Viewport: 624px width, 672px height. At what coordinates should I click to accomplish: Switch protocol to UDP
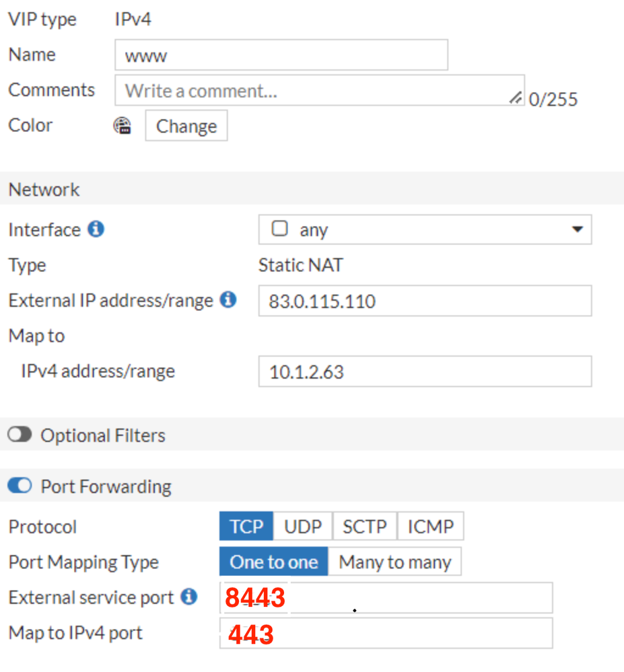pos(303,526)
